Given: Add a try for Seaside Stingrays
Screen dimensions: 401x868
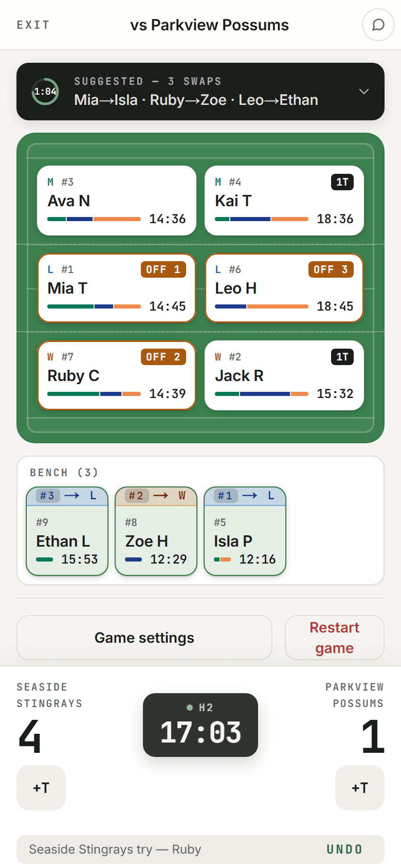Looking at the screenshot, I should point(41,788).
